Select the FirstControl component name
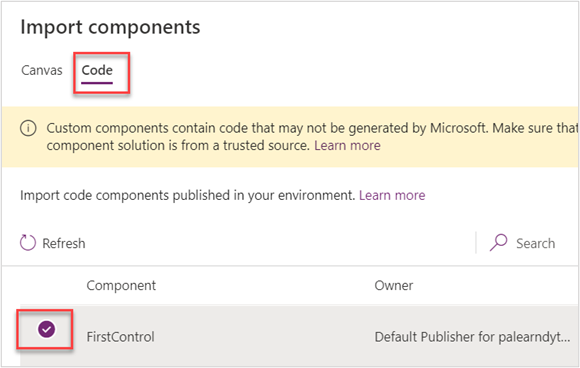 120,337
